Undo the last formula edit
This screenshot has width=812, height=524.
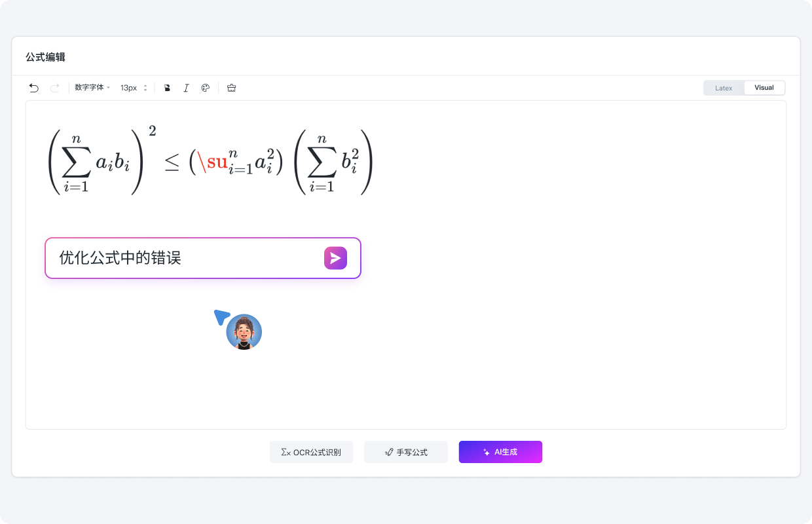[33, 87]
